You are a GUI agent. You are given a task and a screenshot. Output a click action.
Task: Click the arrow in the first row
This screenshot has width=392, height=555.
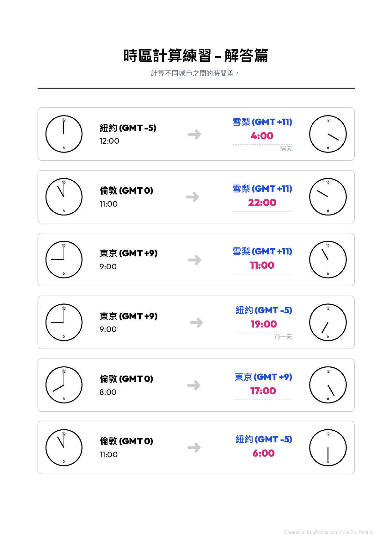coord(194,134)
